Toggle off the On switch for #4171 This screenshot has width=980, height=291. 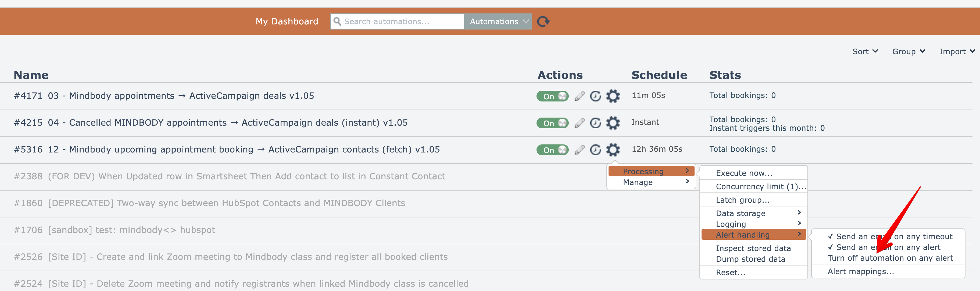point(552,96)
